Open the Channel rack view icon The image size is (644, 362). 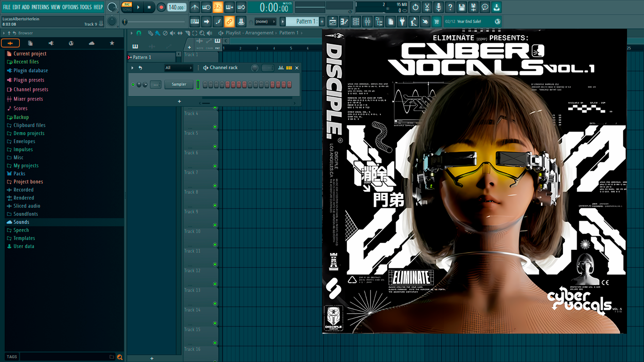[356, 21]
